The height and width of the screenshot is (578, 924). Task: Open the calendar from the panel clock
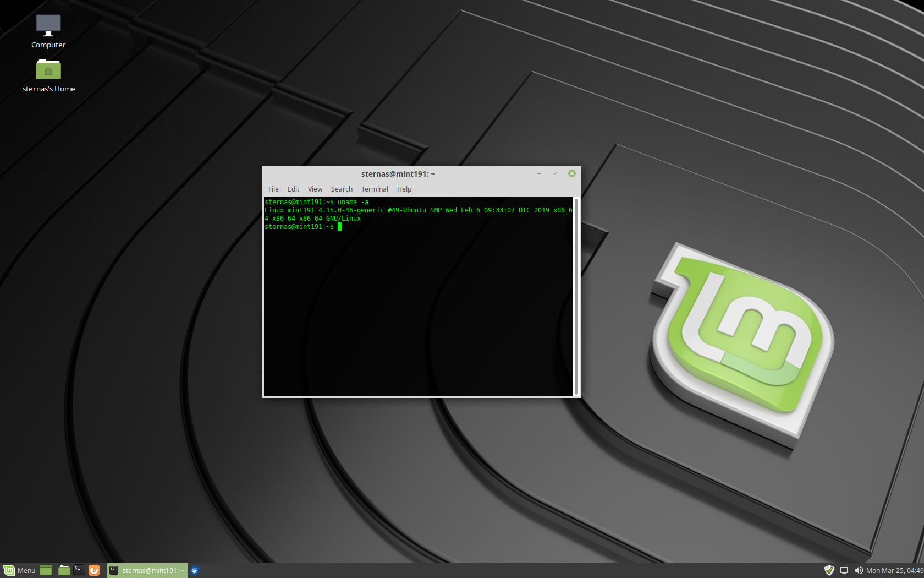coord(895,570)
